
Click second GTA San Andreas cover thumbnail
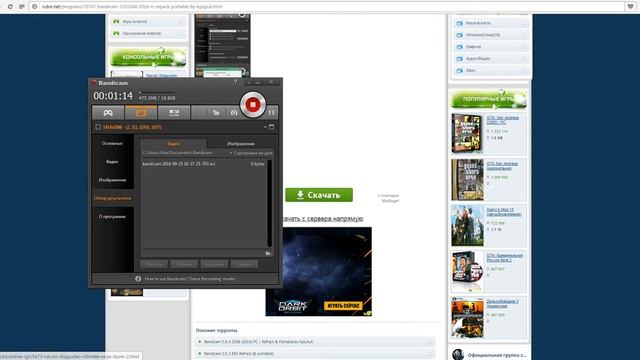(x=467, y=180)
